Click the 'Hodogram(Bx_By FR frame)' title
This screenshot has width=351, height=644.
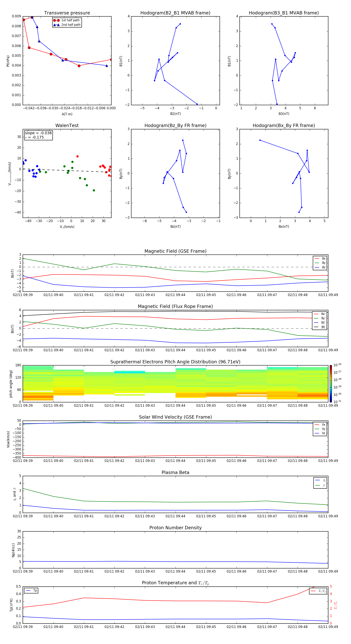click(284, 125)
